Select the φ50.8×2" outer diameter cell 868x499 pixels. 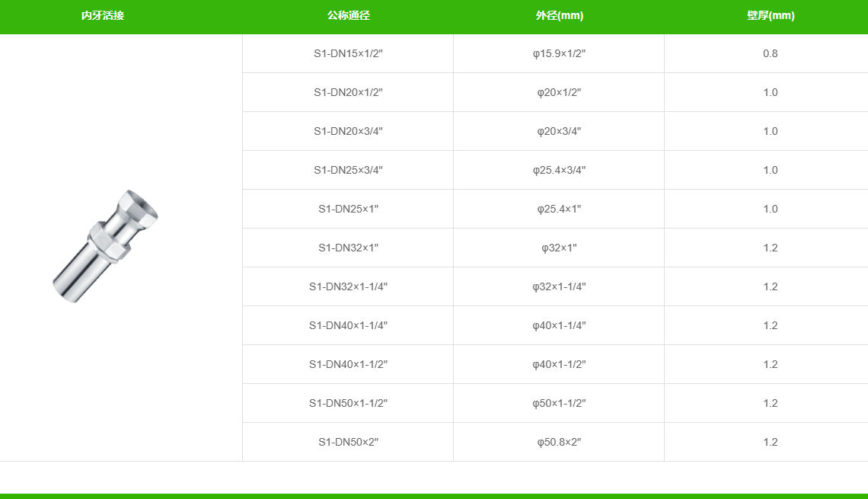[559, 442]
